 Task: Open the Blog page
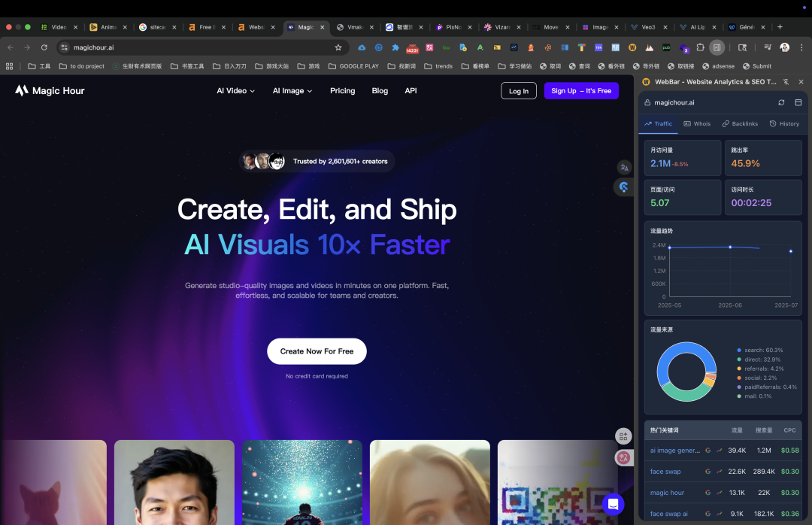pos(380,91)
